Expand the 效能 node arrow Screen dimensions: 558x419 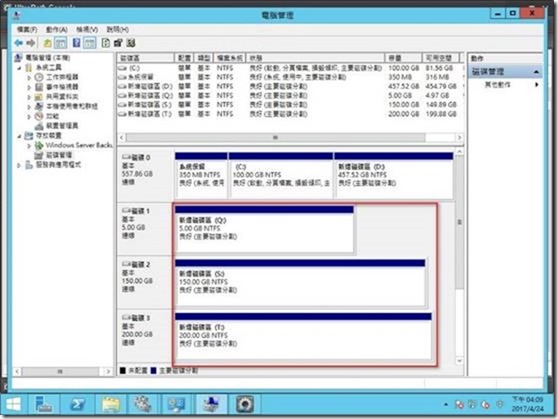pos(29,116)
